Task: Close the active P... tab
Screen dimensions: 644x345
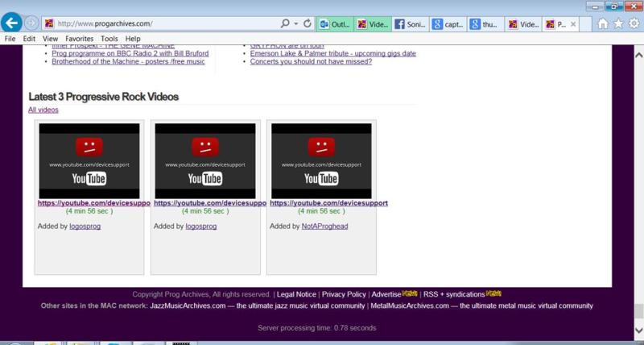Action: pos(573,24)
